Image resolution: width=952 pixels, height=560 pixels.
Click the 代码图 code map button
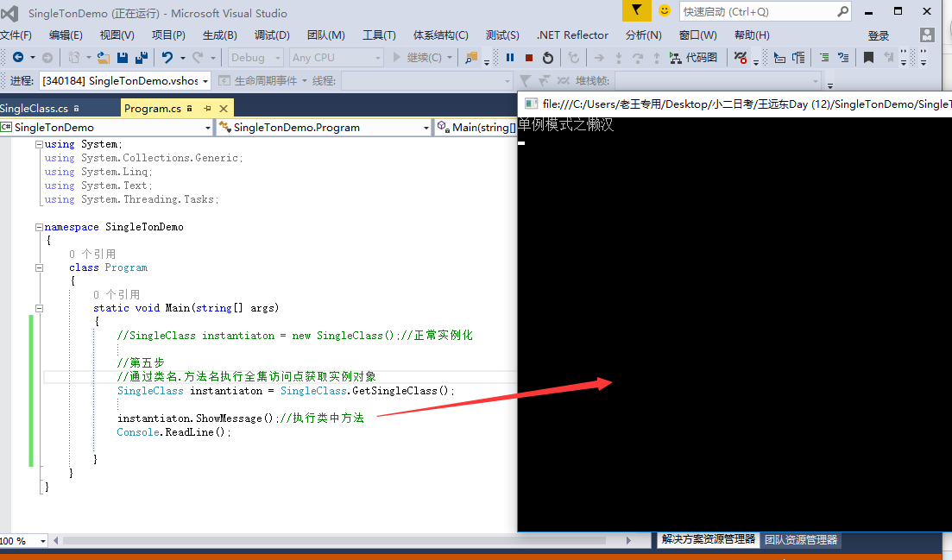[693, 58]
